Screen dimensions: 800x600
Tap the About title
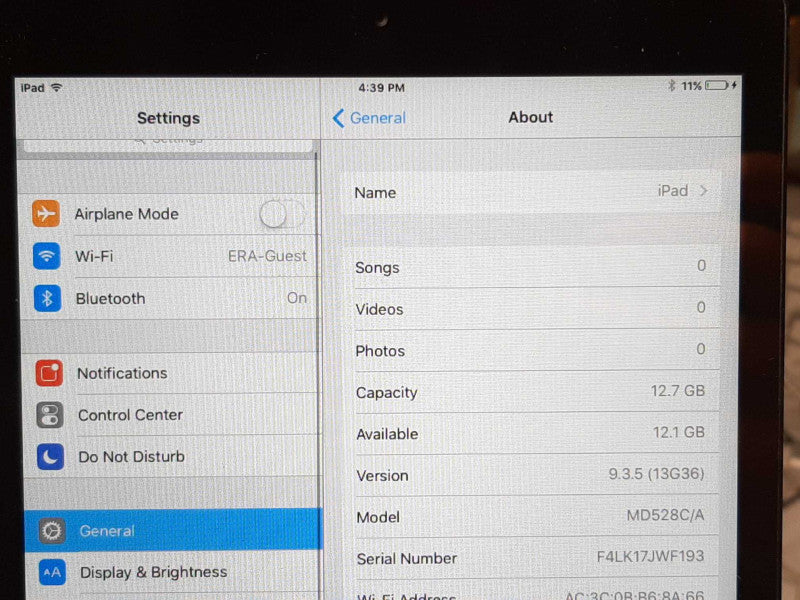click(x=531, y=117)
